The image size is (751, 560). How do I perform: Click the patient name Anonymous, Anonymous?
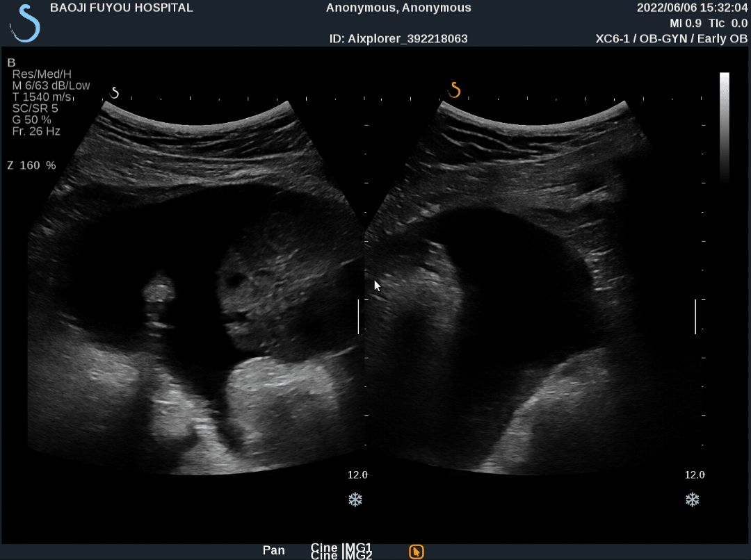tap(398, 8)
